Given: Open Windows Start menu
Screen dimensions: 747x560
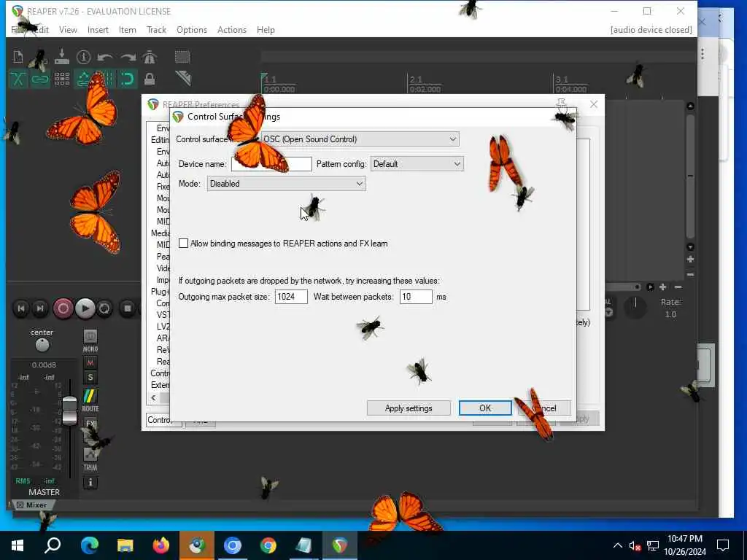Looking at the screenshot, I should (x=18, y=545).
